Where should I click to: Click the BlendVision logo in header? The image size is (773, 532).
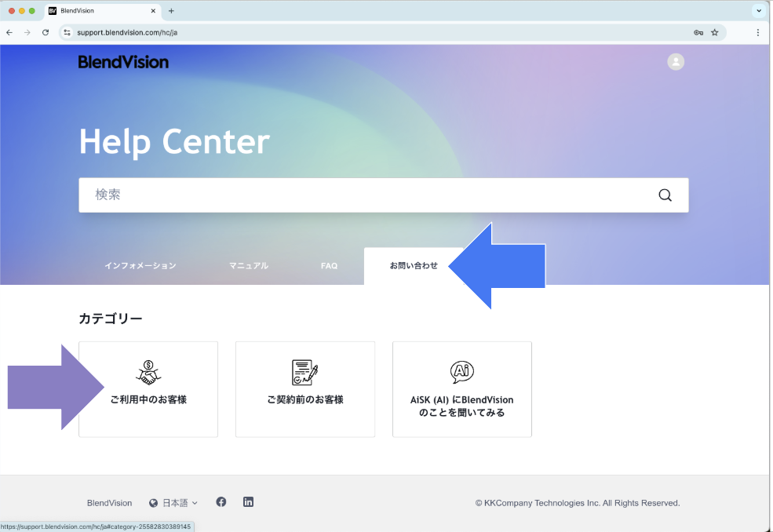(123, 62)
